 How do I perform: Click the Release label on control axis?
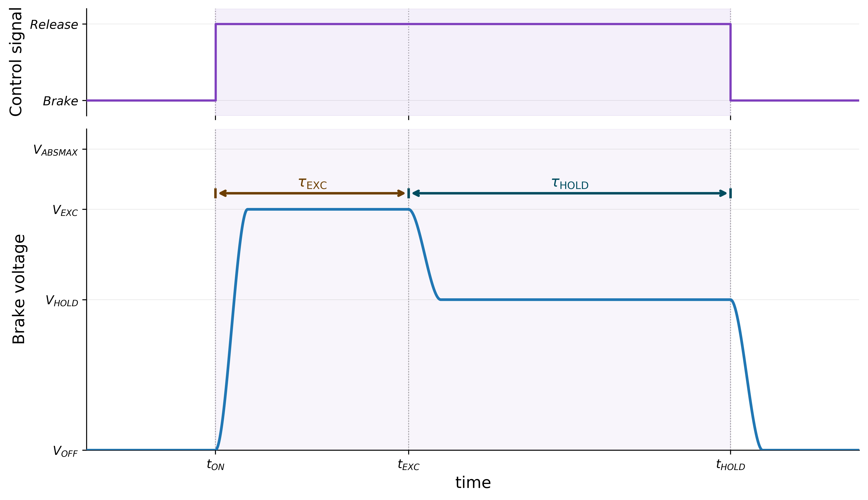[54, 25]
